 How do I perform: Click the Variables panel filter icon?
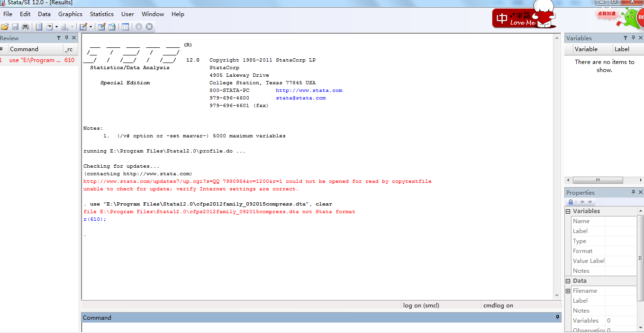[x=626, y=38]
